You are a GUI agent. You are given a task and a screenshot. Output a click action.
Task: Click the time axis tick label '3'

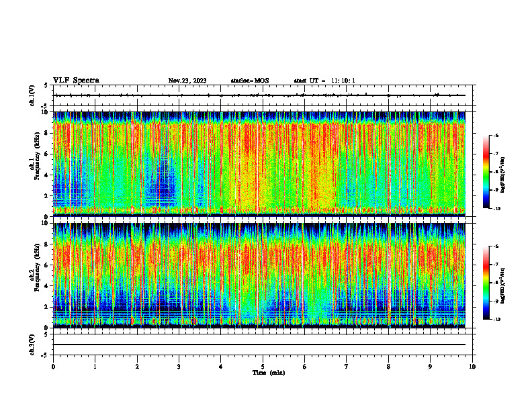click(x=179, y=367)
